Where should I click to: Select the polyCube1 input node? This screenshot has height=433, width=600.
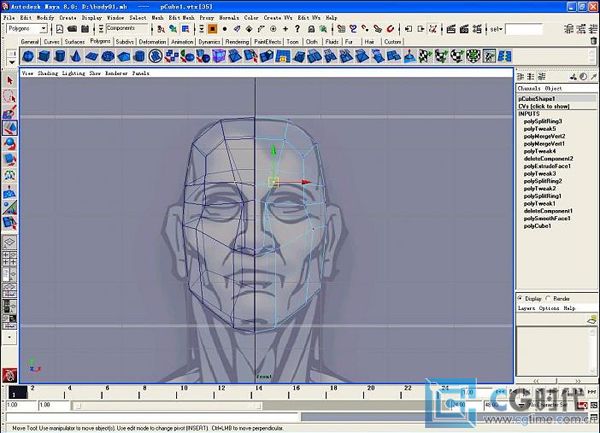[x=537, y=226]
